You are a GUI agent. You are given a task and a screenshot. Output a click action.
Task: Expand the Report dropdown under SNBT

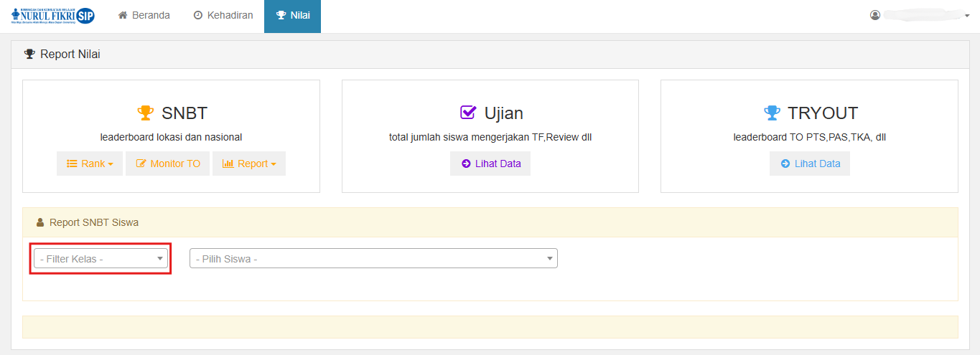tap(249, 164)
